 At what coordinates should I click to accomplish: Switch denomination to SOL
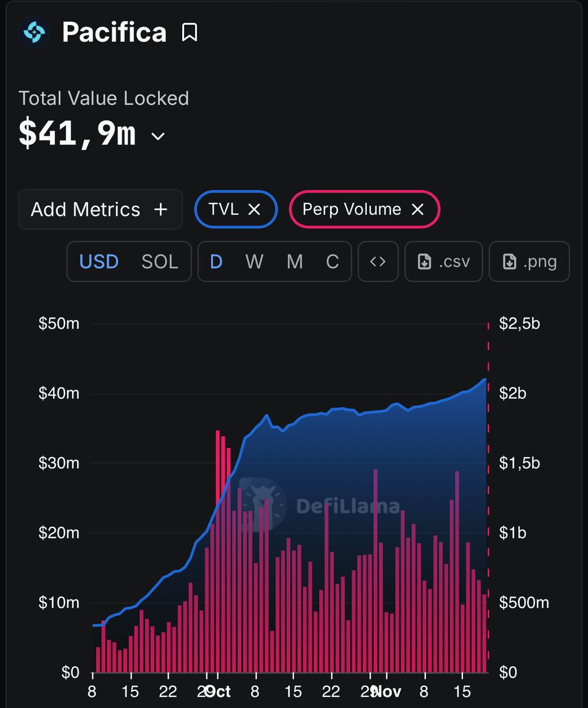tap(160, 261)
